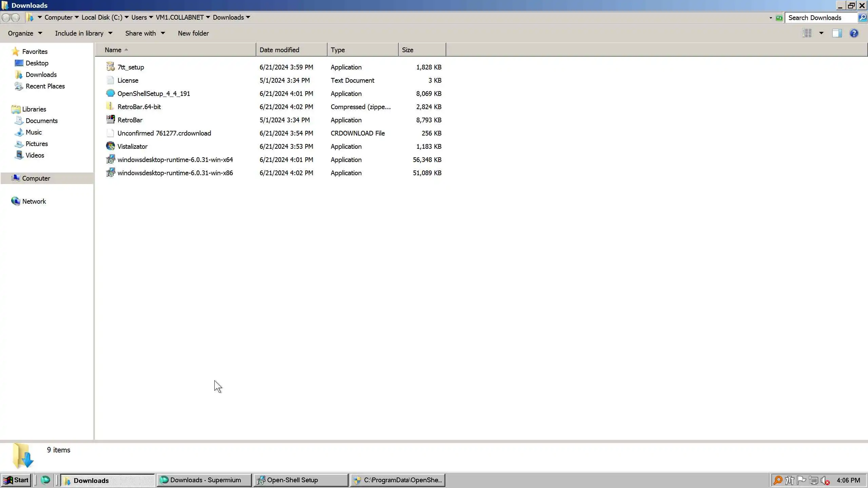Click the Vistalizator application icon
The image size is (868, 488).
coord(110,146)
